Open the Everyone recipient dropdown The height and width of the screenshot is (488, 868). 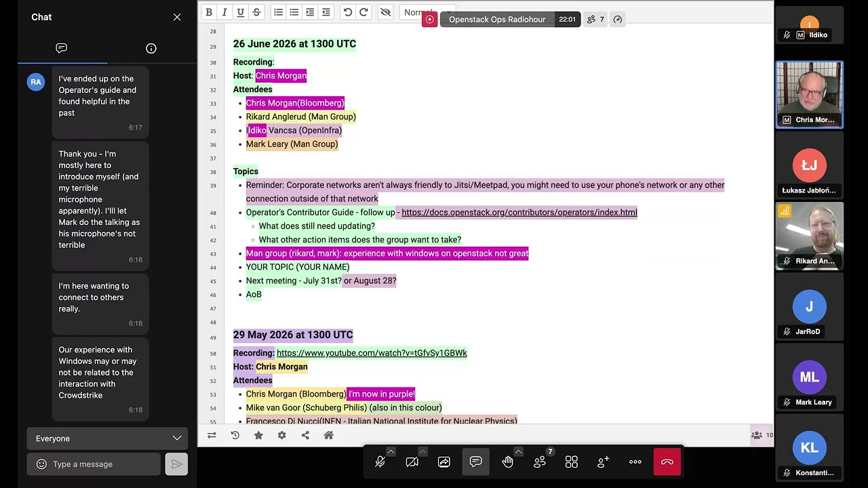(107, 439)
